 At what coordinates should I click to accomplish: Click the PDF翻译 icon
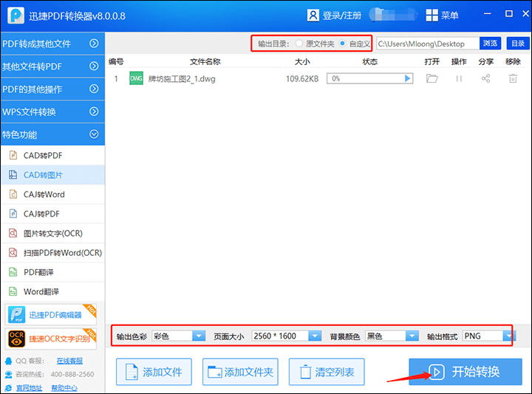tap(13, 272)
